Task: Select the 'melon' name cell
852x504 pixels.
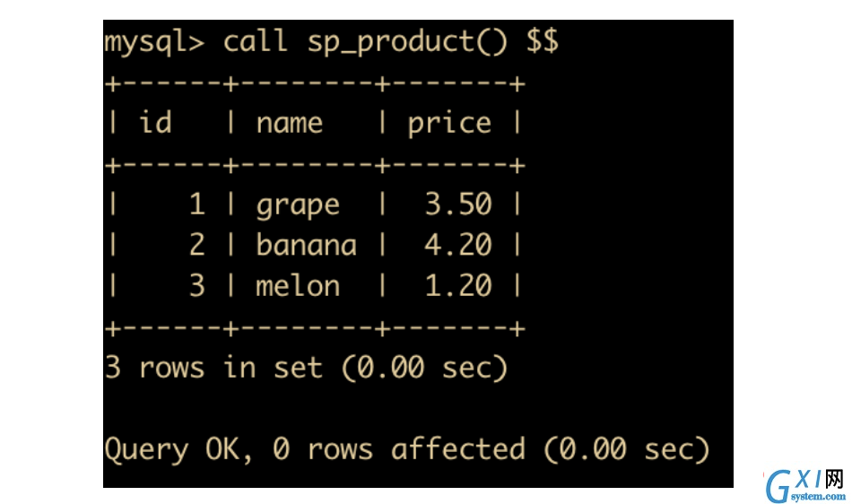Action: coord(298,285)
